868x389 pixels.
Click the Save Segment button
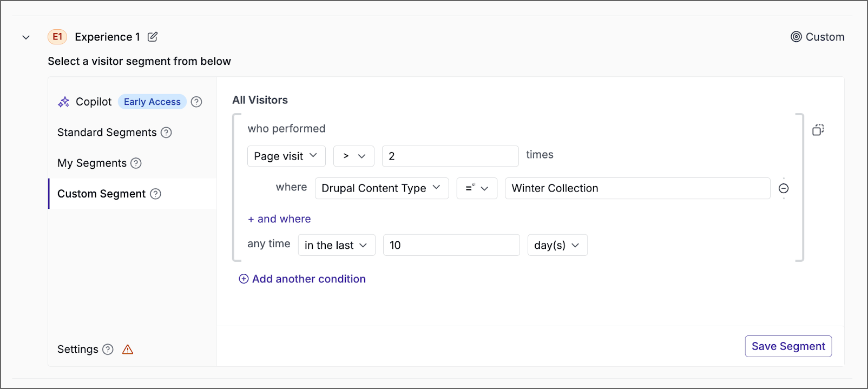tap(788, 346)
